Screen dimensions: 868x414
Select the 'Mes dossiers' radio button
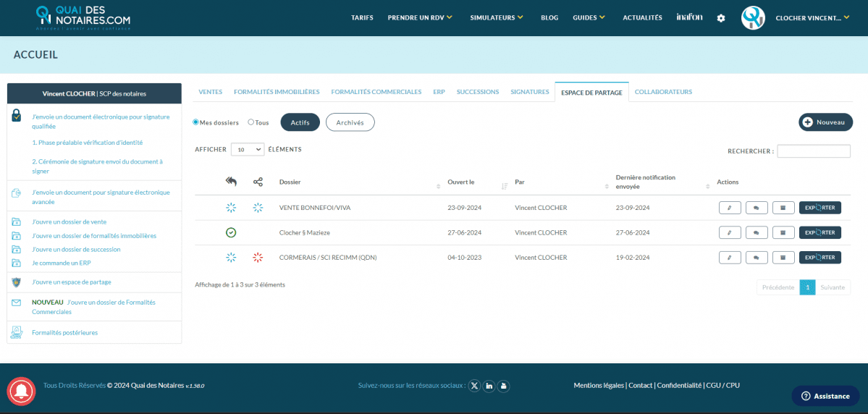[x=195, y=122]
